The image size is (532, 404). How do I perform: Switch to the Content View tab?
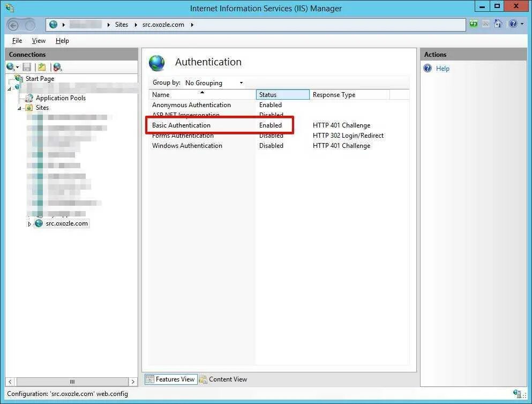[223, 379]
